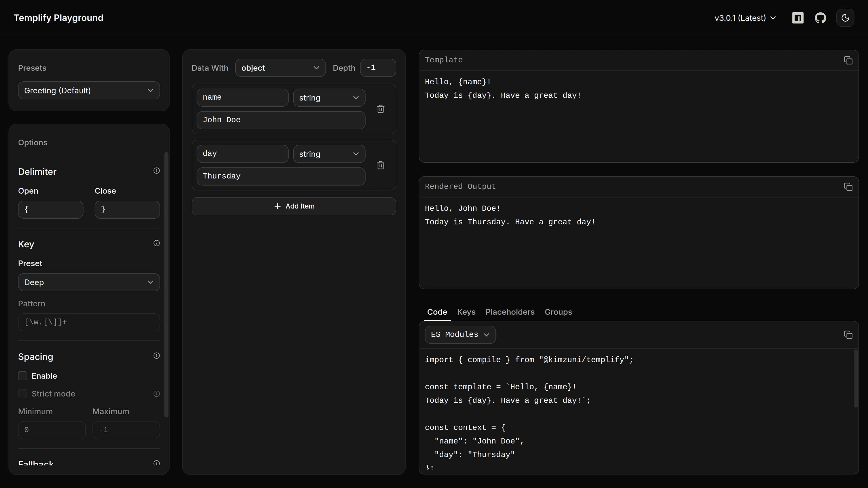
Task: Toggle the Strict mode checkbox
Action: point(23,394)
